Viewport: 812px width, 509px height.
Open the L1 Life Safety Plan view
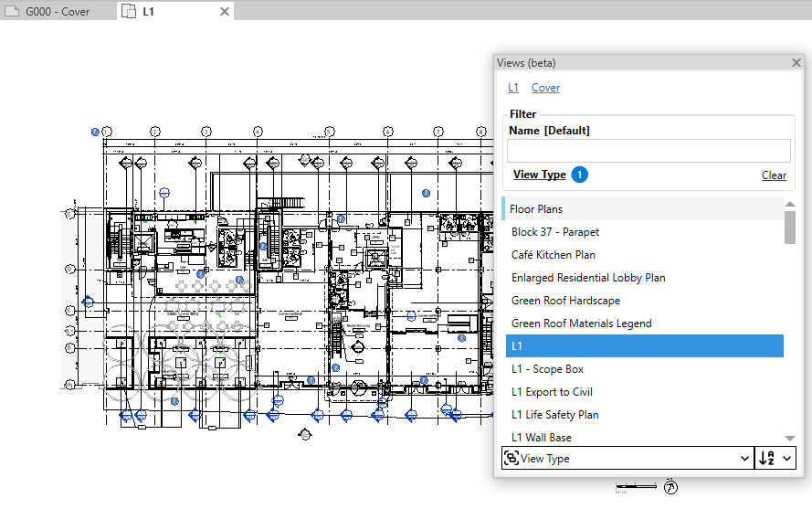[554, 415]
